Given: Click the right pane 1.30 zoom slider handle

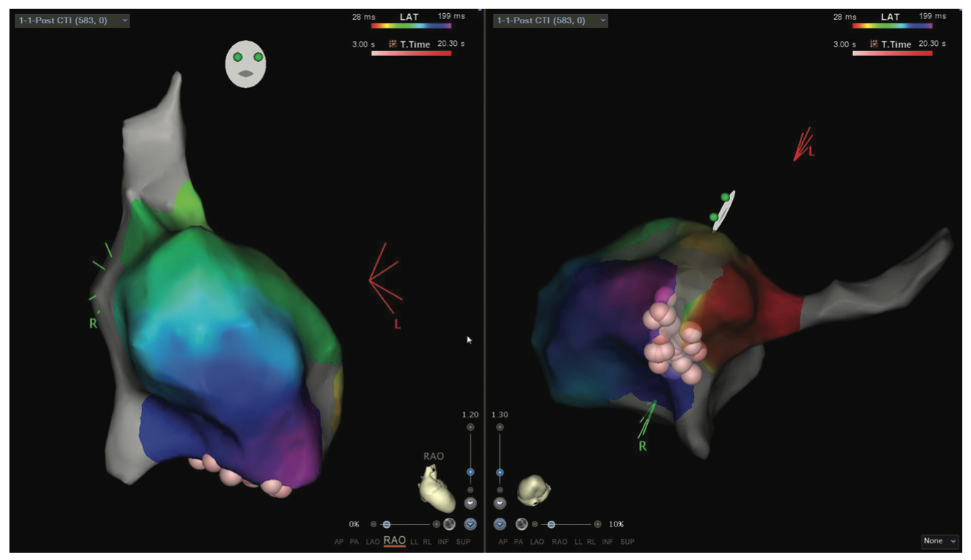Looking at the screenshot, I should point(499,473).
